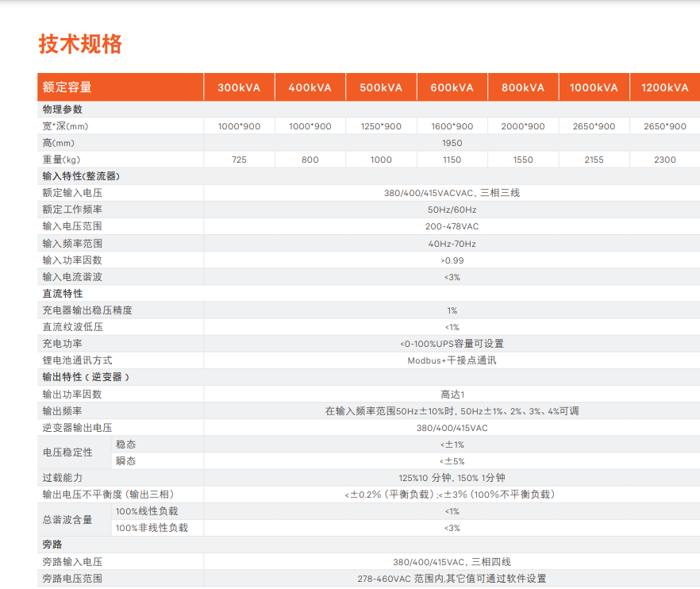
Task: Click the 800kVA column header
Action: [523, 87]
